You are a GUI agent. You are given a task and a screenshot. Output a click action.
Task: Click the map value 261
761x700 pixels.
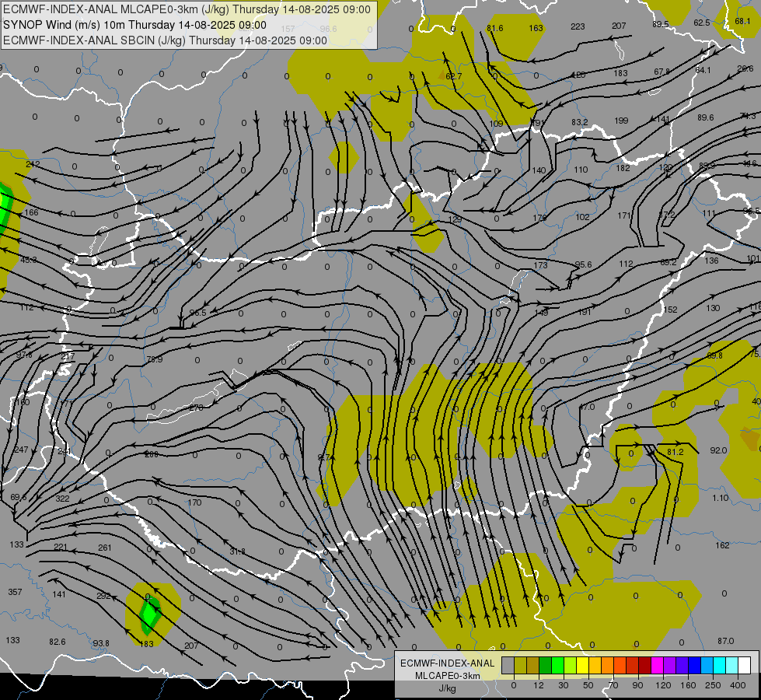[105, 548]
